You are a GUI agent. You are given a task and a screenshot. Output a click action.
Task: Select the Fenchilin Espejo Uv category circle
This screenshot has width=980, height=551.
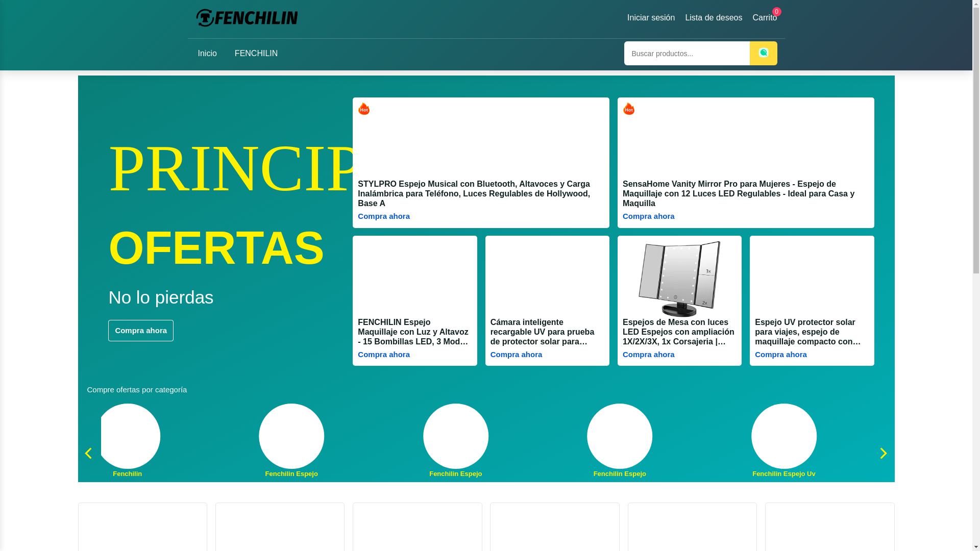(784, 436)
